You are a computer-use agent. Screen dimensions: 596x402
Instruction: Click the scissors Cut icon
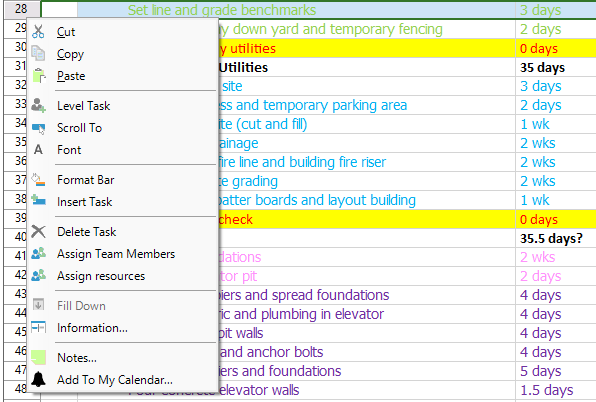coord(38,32)
